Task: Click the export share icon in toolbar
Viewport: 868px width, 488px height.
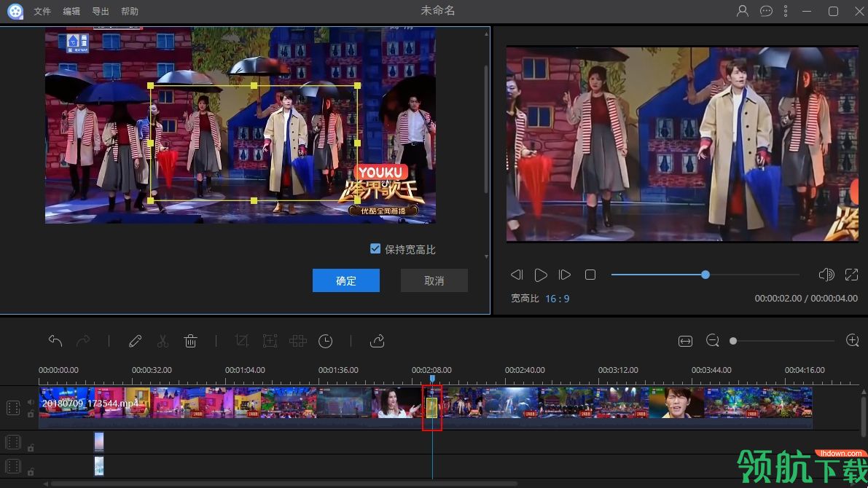Action: 377,341
